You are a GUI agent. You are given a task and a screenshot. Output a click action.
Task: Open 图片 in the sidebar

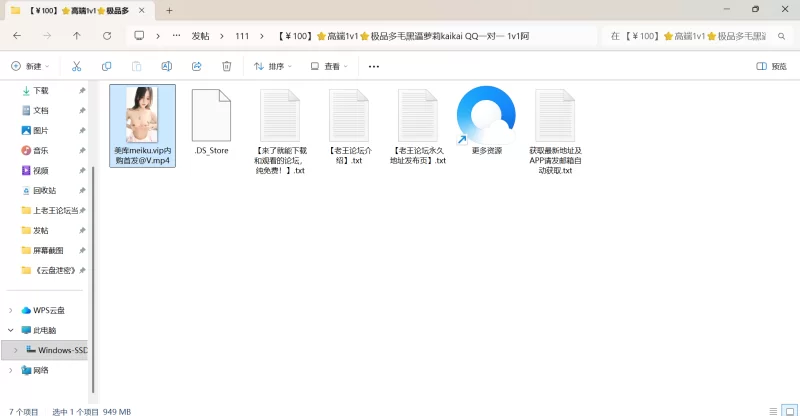point(41,130)
